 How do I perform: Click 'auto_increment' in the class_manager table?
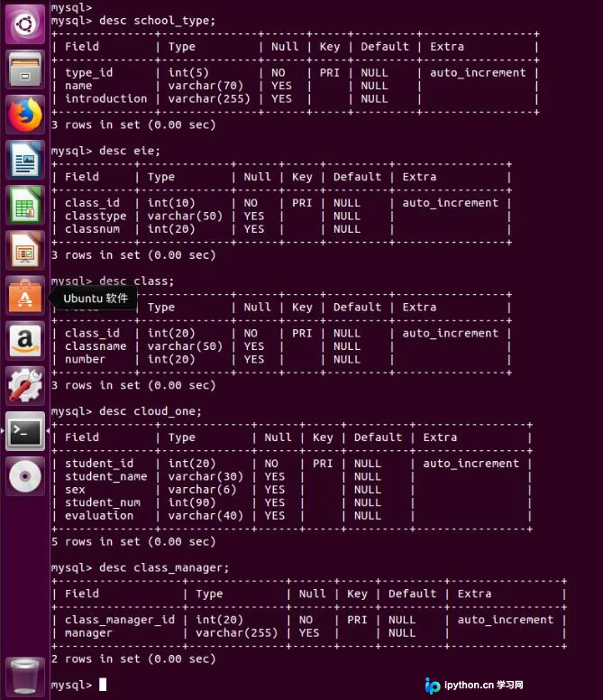click(506, 620)
